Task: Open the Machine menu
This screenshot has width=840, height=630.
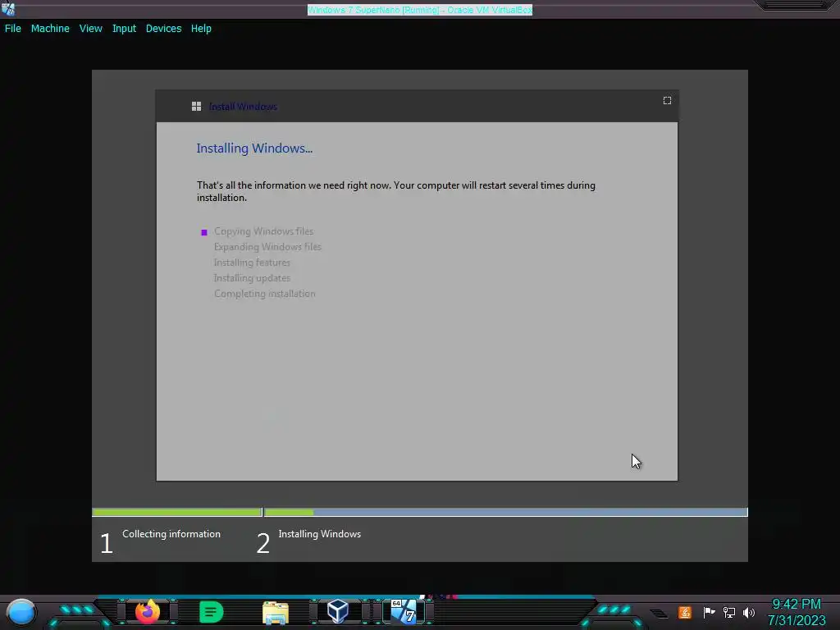Action: 50,29
